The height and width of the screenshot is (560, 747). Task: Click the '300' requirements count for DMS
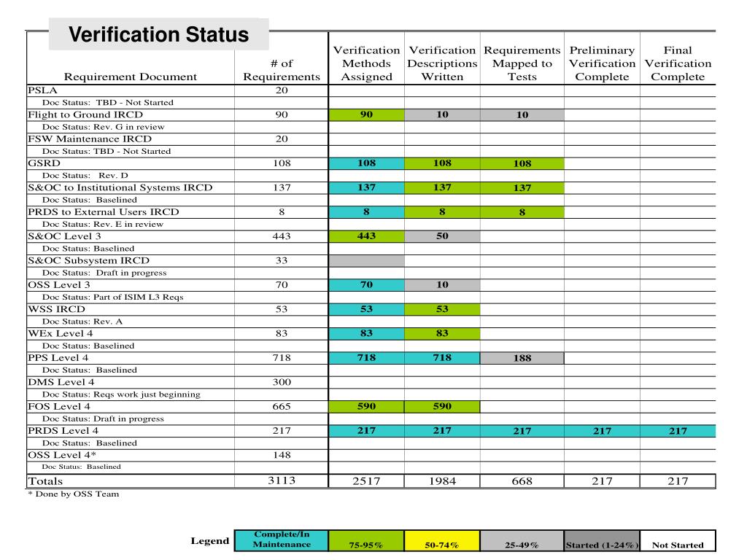coord(282,382)
